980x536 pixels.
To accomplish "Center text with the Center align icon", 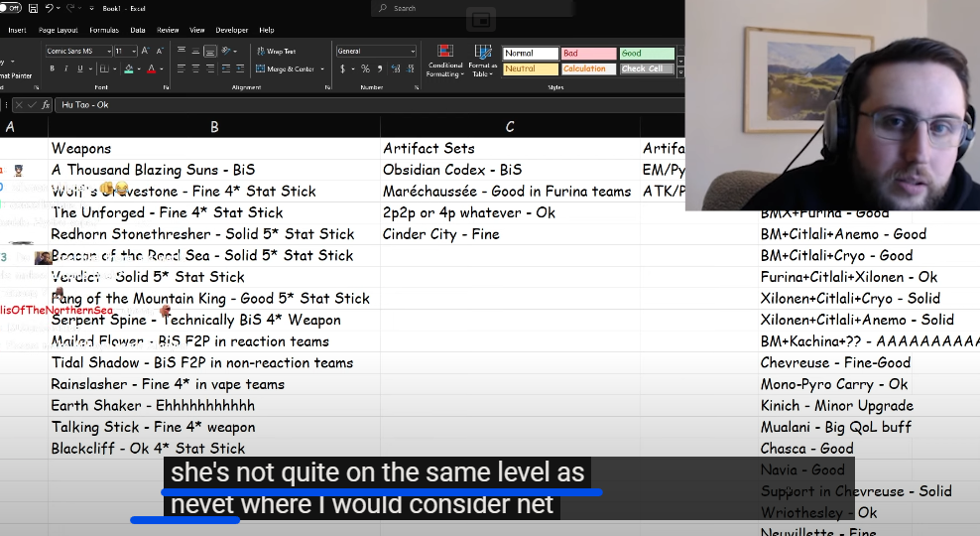I will click(x=195, y=68).
